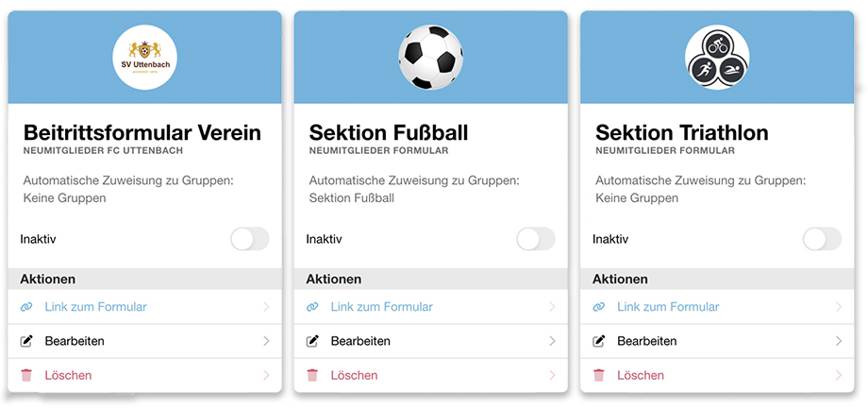The image size is (868, 409).
Task: Click the triathlon sports icon
Action: [x=717, y=57]
